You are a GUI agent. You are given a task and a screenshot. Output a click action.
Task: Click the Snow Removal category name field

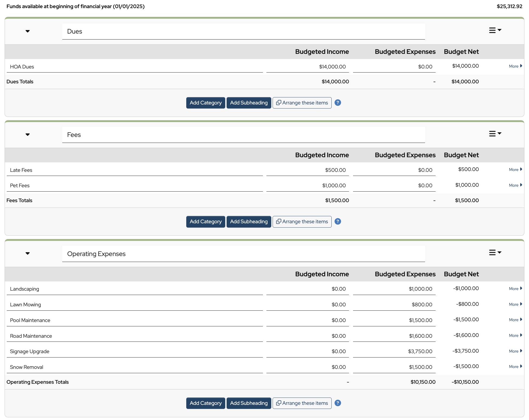point(135,367)
